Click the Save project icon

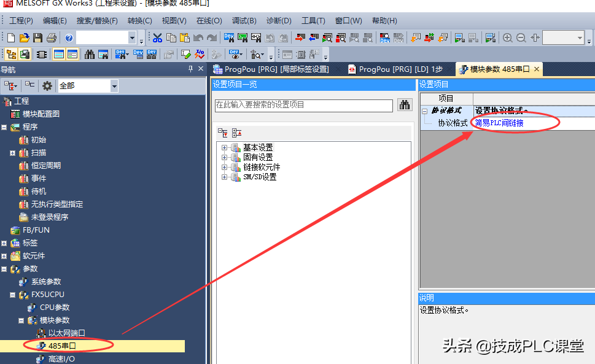point(38,38)
